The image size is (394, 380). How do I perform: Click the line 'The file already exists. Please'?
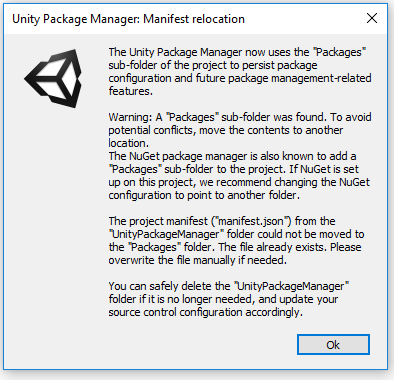pyautogui.click(x=235, y=247)
